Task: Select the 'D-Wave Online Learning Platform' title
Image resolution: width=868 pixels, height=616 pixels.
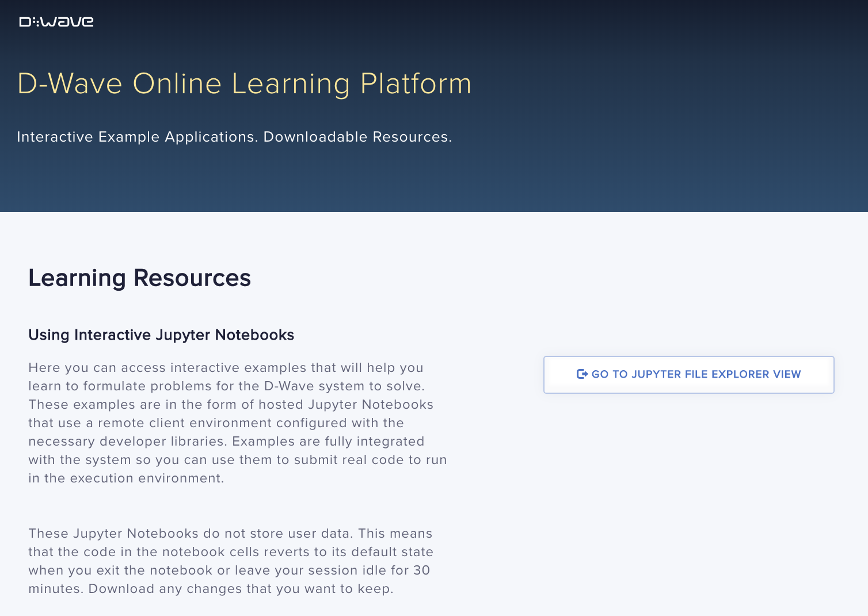Action: 244,84
